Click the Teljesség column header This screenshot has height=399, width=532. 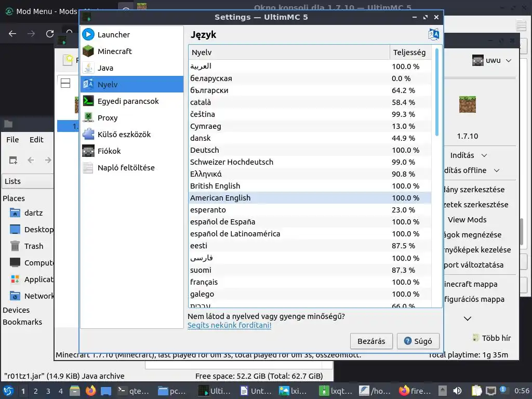point(410,52)
